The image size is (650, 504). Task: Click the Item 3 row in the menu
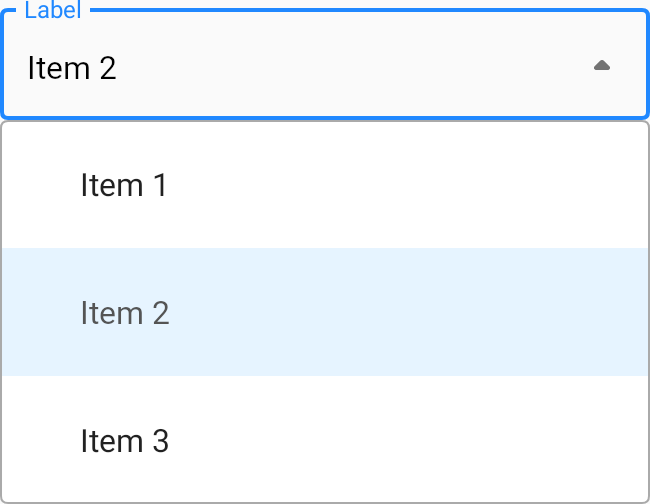pos(325,441)
